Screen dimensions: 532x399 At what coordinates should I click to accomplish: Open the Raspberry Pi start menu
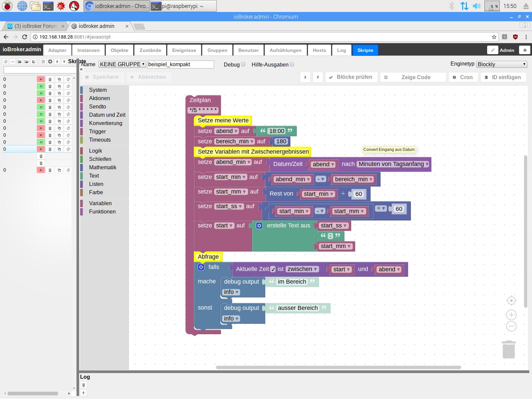[7, 6]
